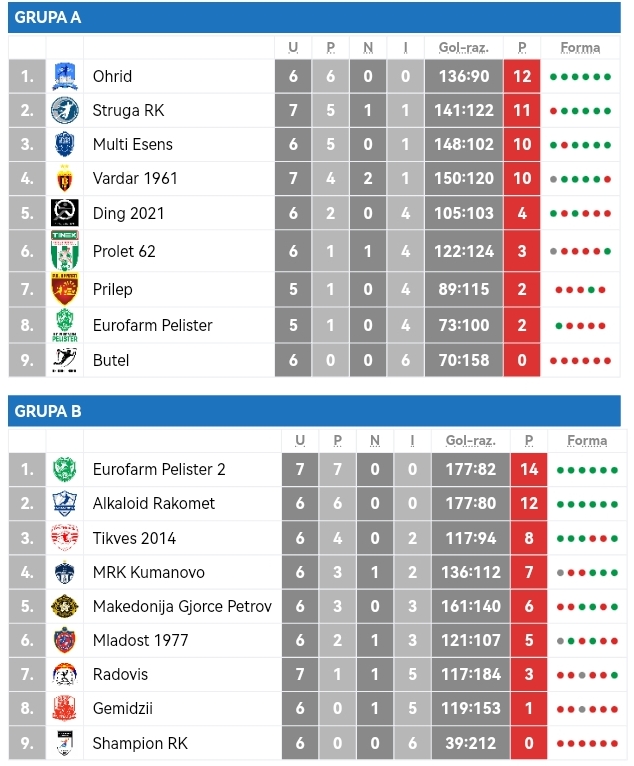Click the Vardar 1961 team badge
Screen dimensions: 634x766
pyautogui.click(x=65, y=179)
